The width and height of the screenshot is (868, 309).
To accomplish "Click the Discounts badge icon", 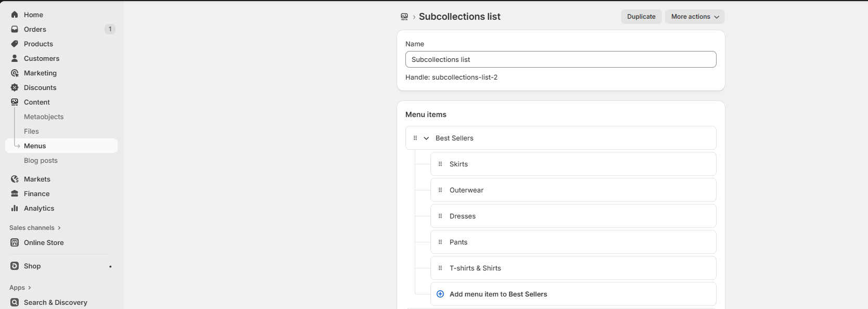I will pyautogui.click(x=15, y=87).
